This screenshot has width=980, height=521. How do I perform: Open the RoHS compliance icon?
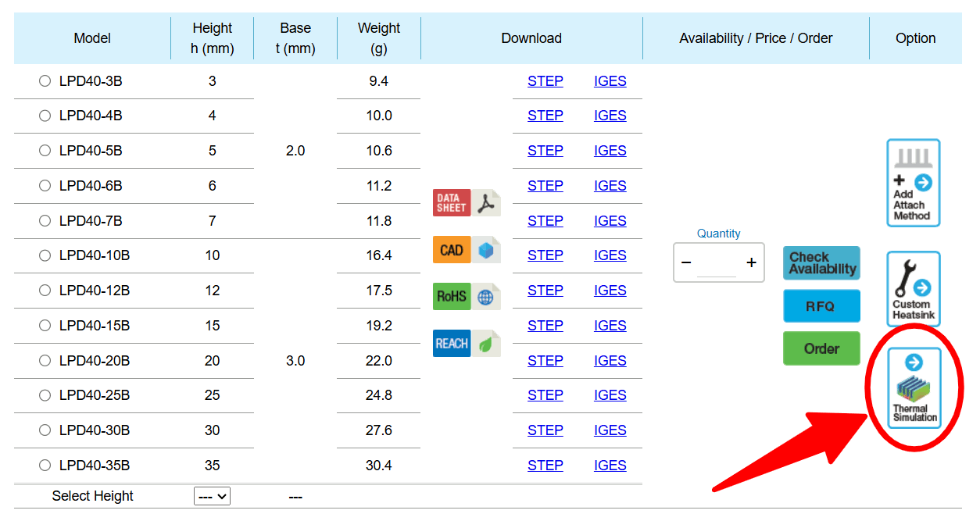[x=467, y=297]
